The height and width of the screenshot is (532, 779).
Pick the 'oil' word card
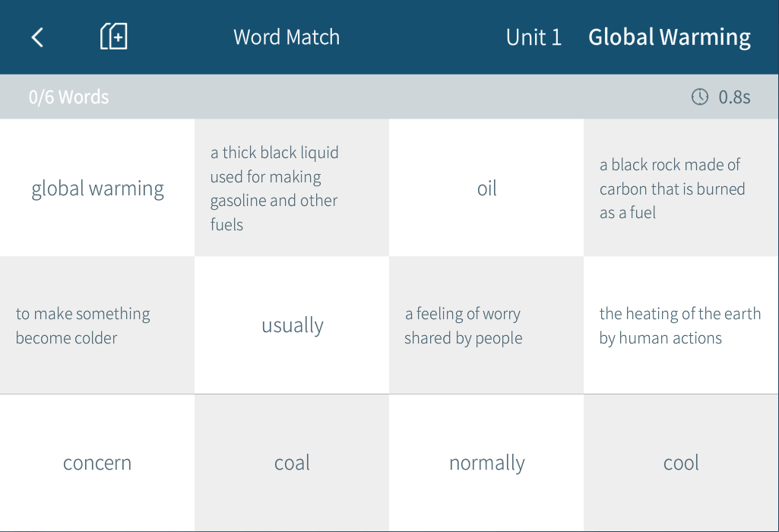tap(486, 188)
